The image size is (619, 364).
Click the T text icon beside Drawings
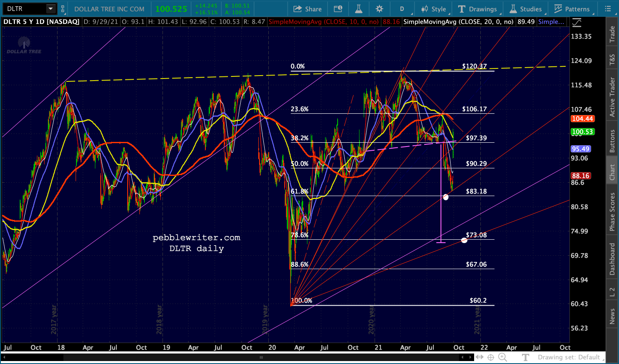[x=462, y=9]
